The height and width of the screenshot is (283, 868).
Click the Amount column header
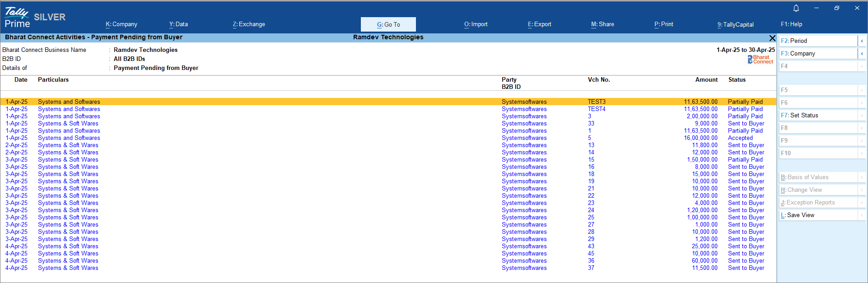pos(706,80)
